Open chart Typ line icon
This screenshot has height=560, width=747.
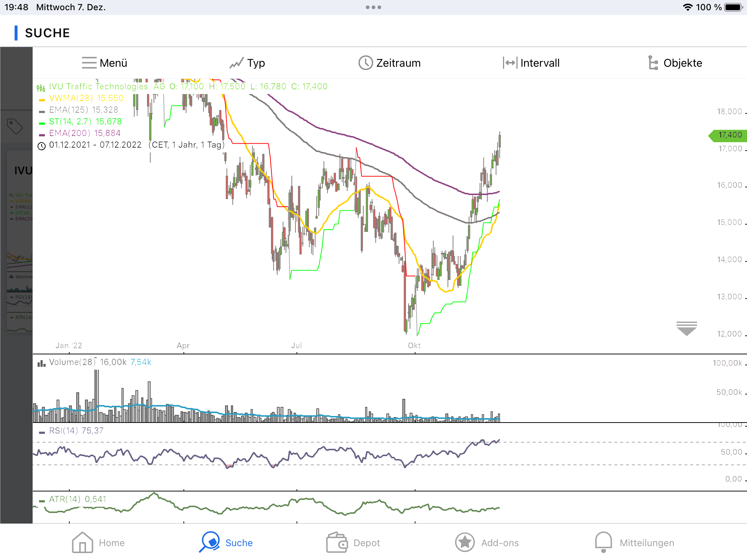pos(236,63)
